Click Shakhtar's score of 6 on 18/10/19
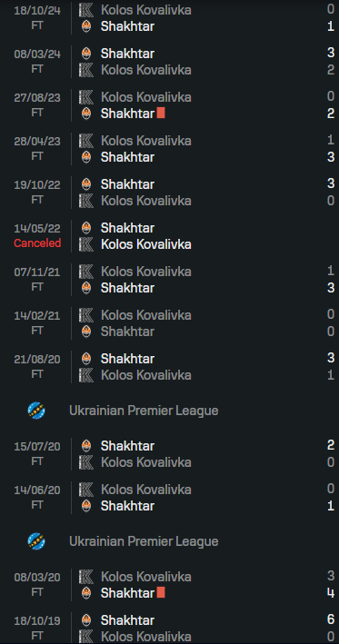The width and height of the screenshot is (339, 644). pos(331,619)
